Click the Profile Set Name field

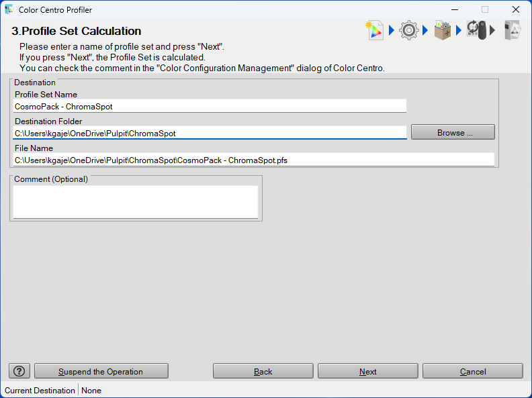click(210, 107)
